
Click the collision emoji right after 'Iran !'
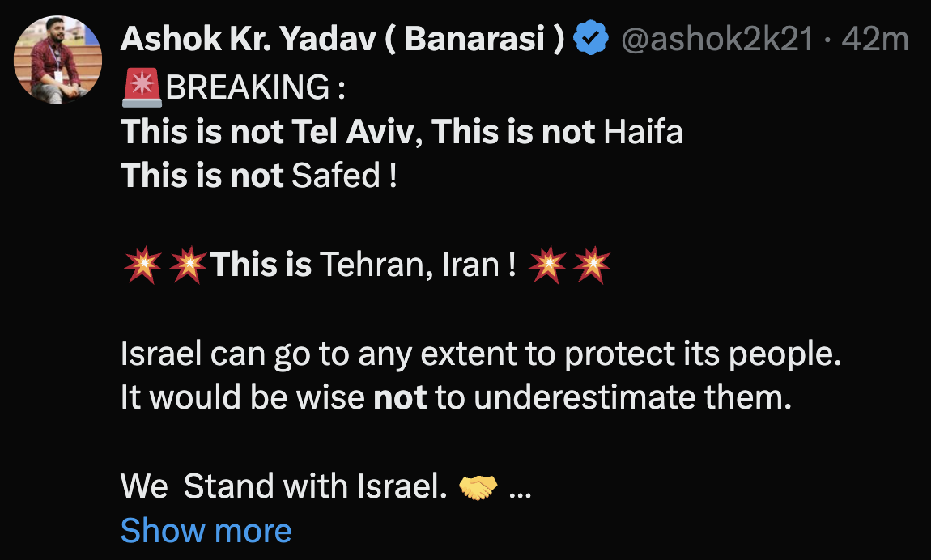tap(547, 265)
